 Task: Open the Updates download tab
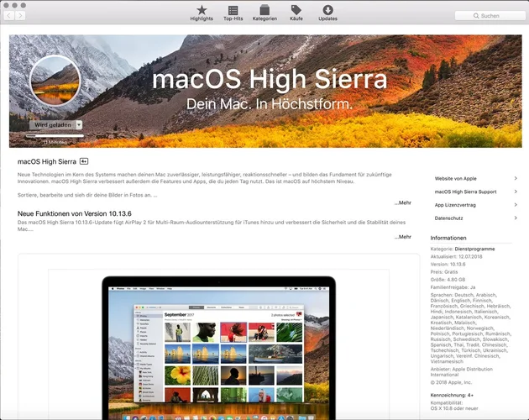coord(327,13)
